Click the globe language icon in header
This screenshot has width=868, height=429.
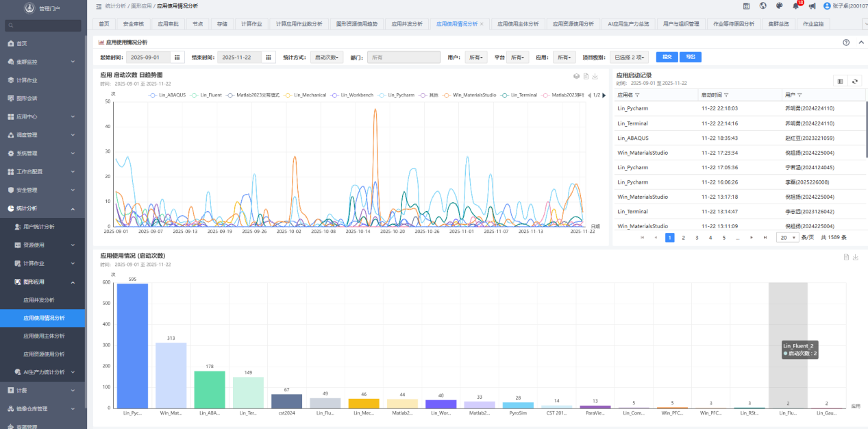[x=762, y=6]
